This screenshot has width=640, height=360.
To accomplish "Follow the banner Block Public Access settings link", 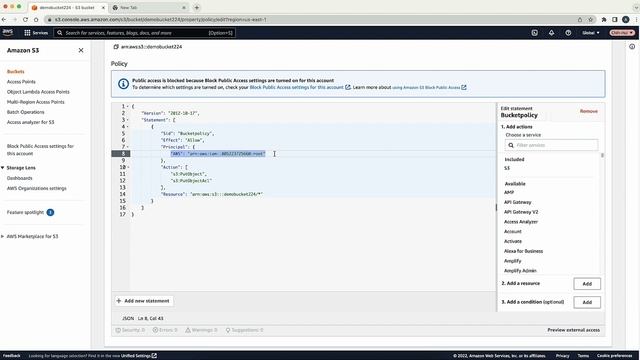I will (x=296, y=87).
